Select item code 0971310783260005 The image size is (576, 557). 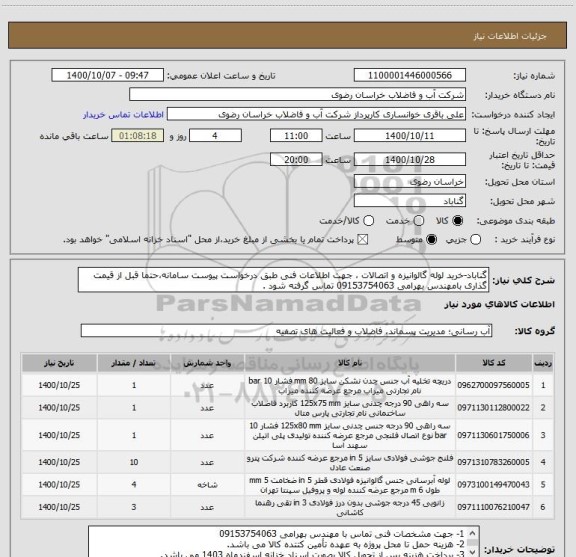493,462
